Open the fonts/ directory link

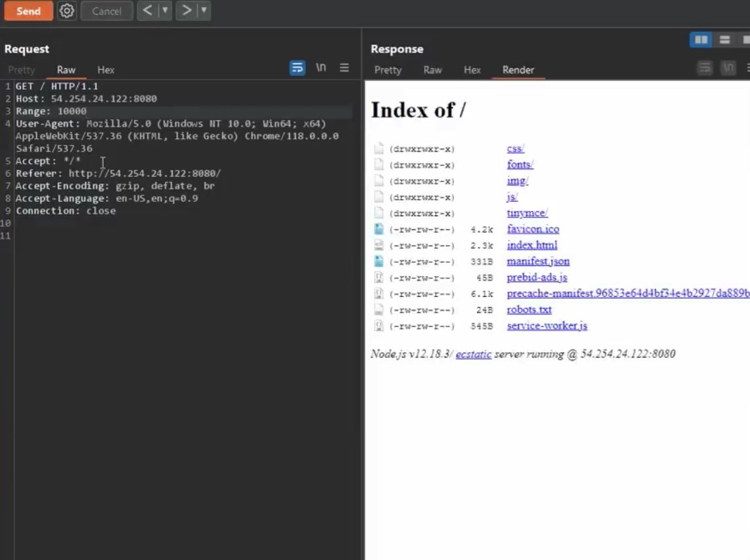click(x=520, y=164)
